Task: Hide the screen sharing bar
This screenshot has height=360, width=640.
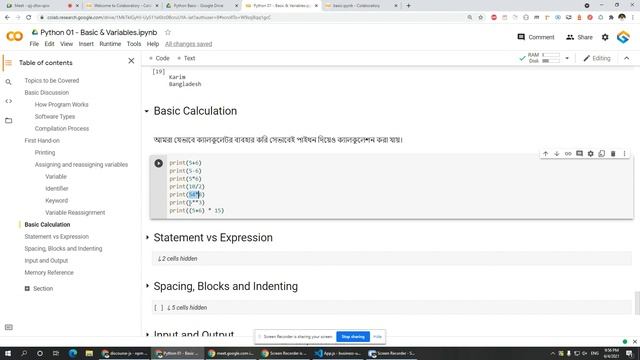Action: [x=378, y=337]
